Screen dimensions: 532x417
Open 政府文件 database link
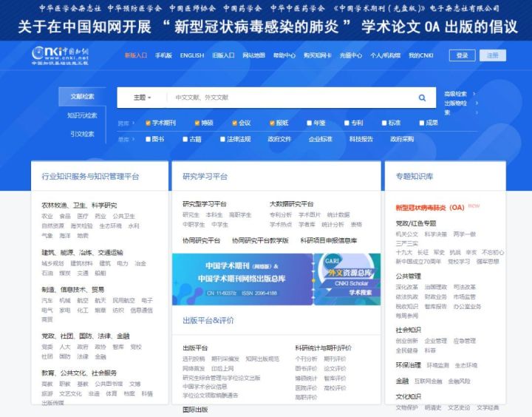pos(279,139)
